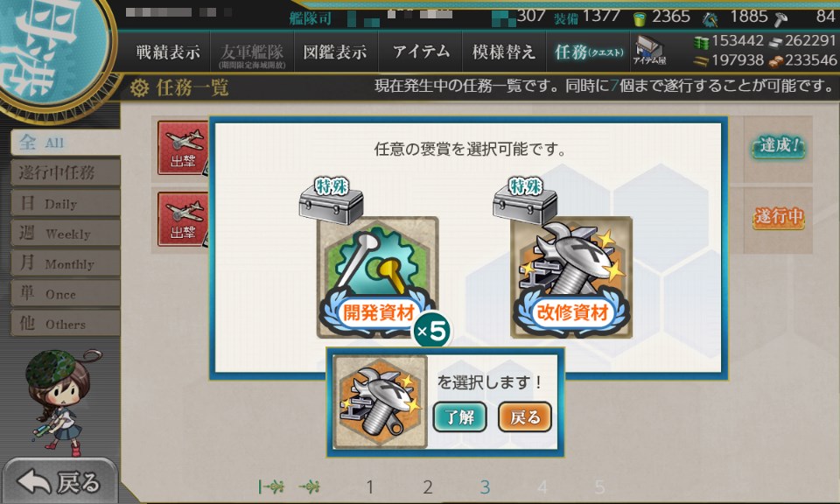Click the screw icon in confirmation box
840x504 pixels.
click(x=381, y=402)
